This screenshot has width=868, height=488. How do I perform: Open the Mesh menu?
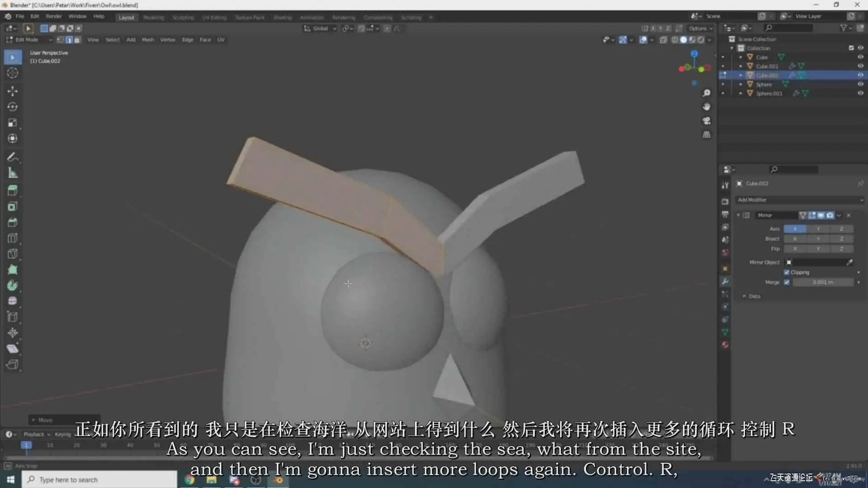pos(148,40)
